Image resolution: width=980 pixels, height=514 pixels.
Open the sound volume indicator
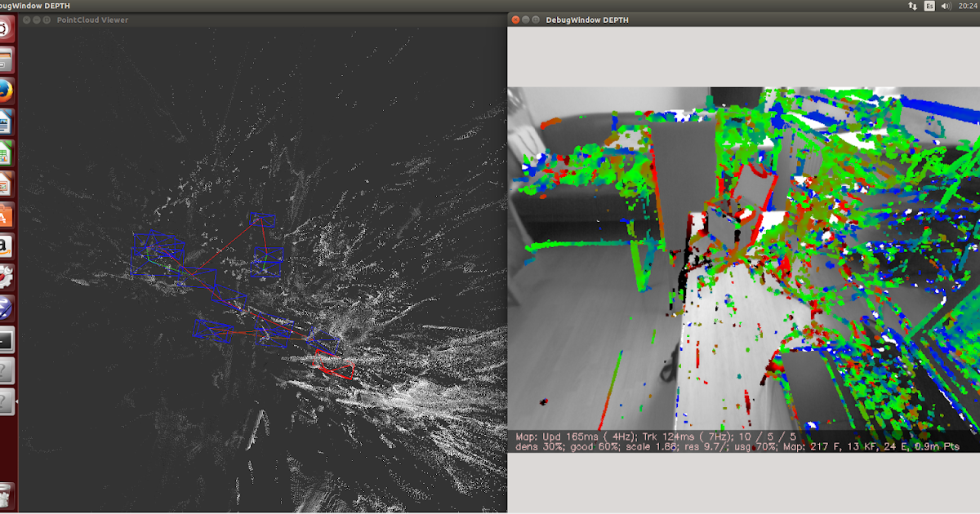[947, 6]
